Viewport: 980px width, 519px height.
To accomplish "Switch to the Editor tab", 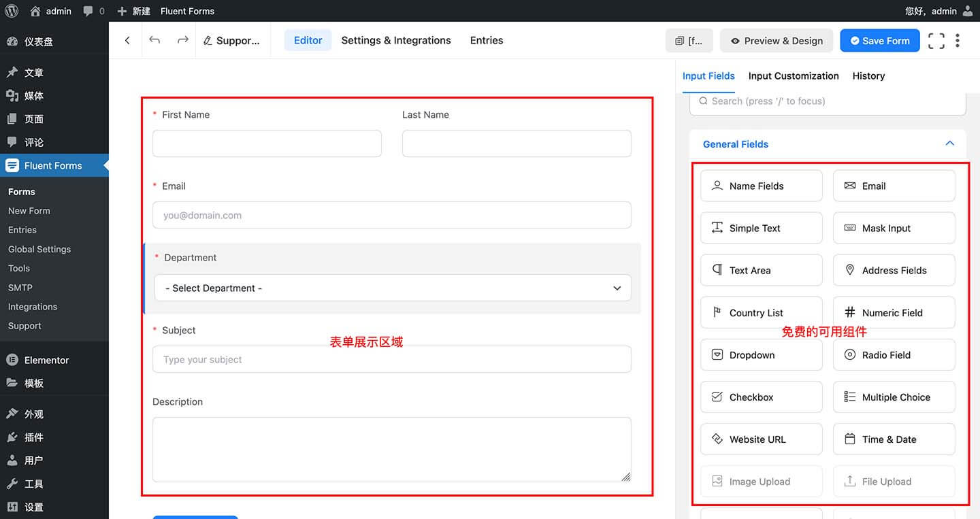I will pyautogui.click(x=308, y=40).
